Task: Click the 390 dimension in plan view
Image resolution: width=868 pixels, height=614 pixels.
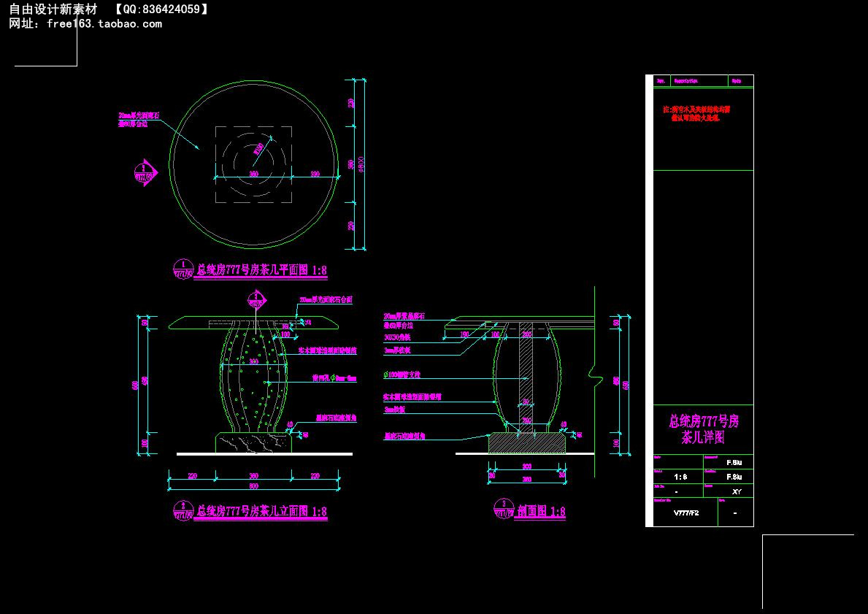Action: tap(315, 174)
